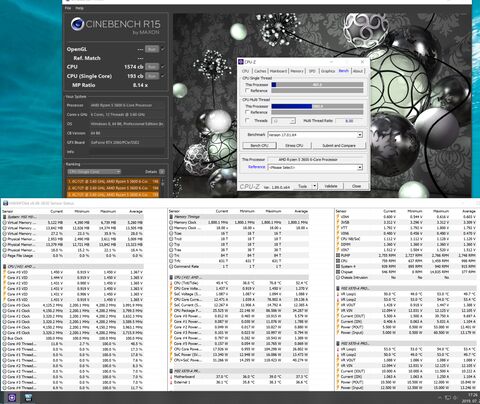Toggle the CPU (Single Core) test checkbox

pos(163,76)
